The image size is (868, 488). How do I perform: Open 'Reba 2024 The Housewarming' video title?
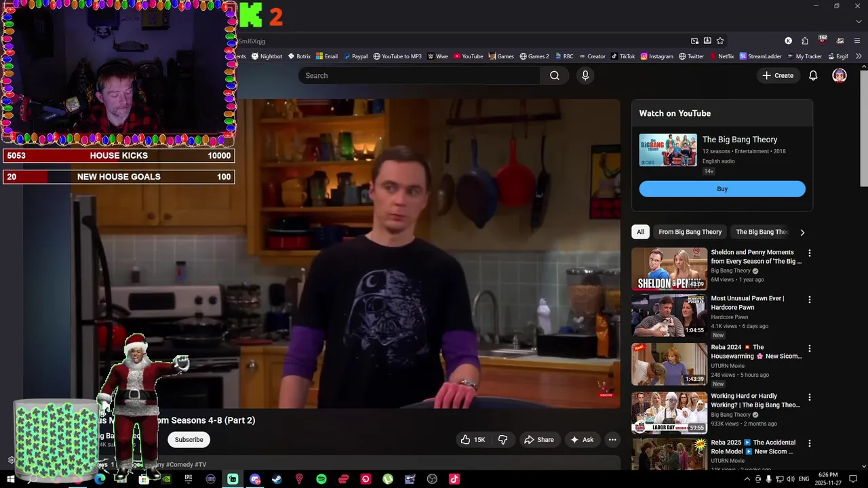(x=756, y=352)
